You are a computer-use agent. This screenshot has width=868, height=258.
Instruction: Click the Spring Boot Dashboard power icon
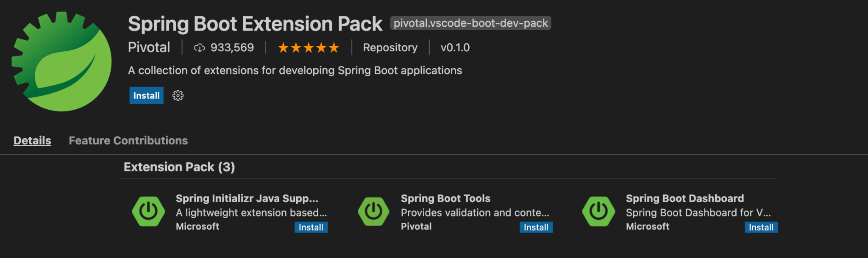coord(598,211)
